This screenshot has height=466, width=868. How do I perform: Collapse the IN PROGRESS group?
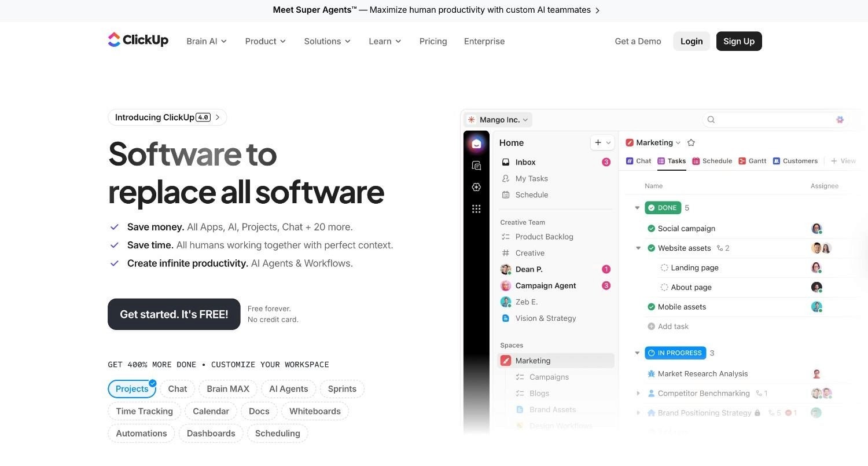tap(637, 353)
